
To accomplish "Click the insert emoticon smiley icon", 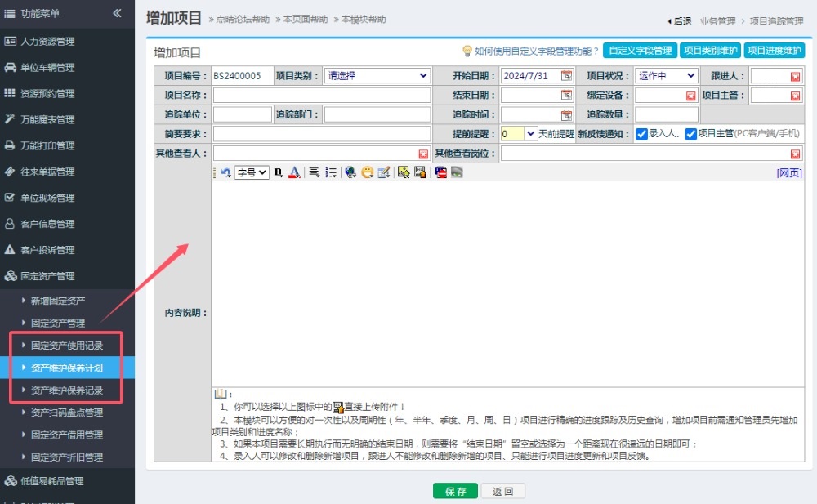I will [x=368, y=172].
